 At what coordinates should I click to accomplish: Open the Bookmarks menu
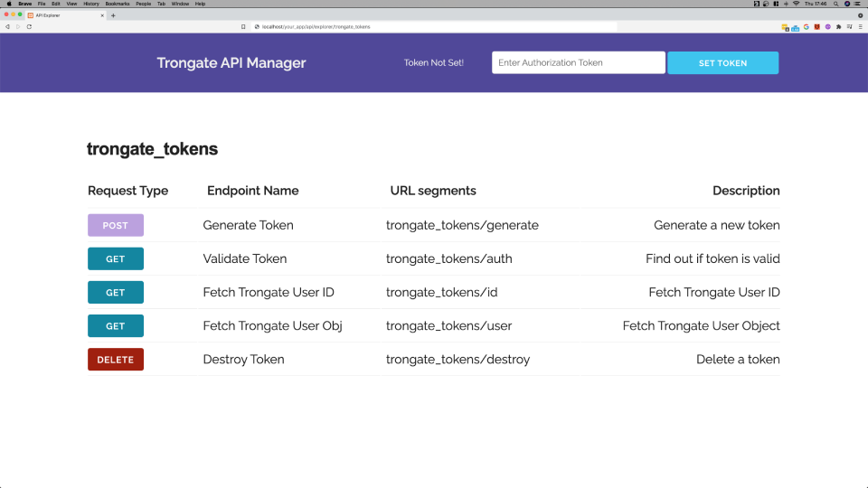point(118,4)
